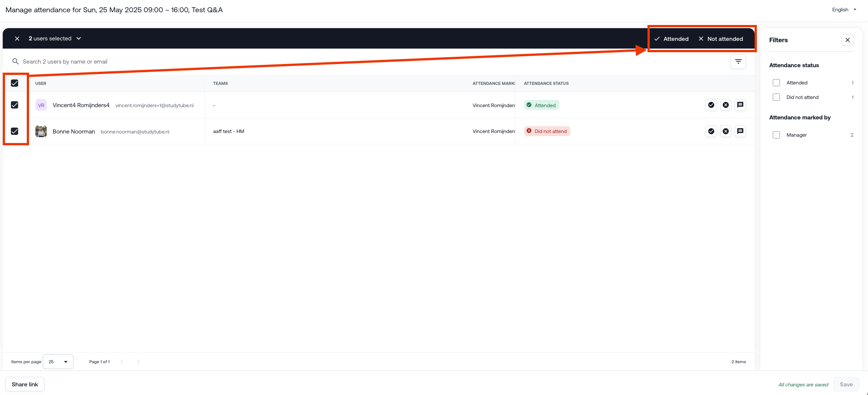
Task: Select the name Vincent4 Romijnders4
Action: point(81,105)
